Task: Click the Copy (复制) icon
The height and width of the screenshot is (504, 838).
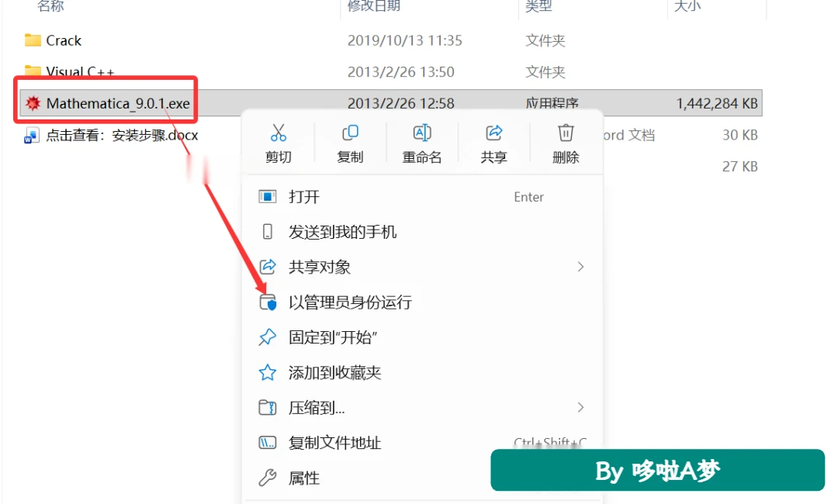Action: point(350,133)
